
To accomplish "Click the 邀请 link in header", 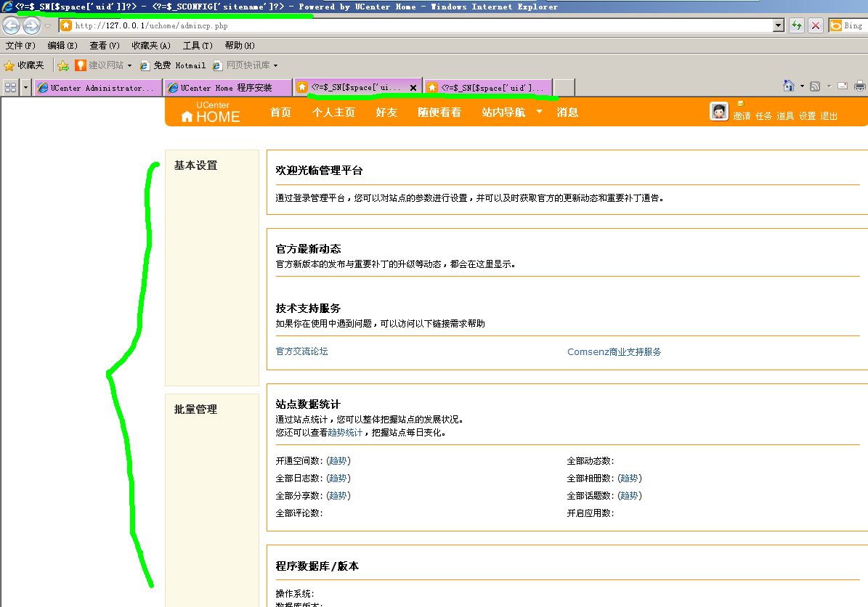I will pos(742,115).
